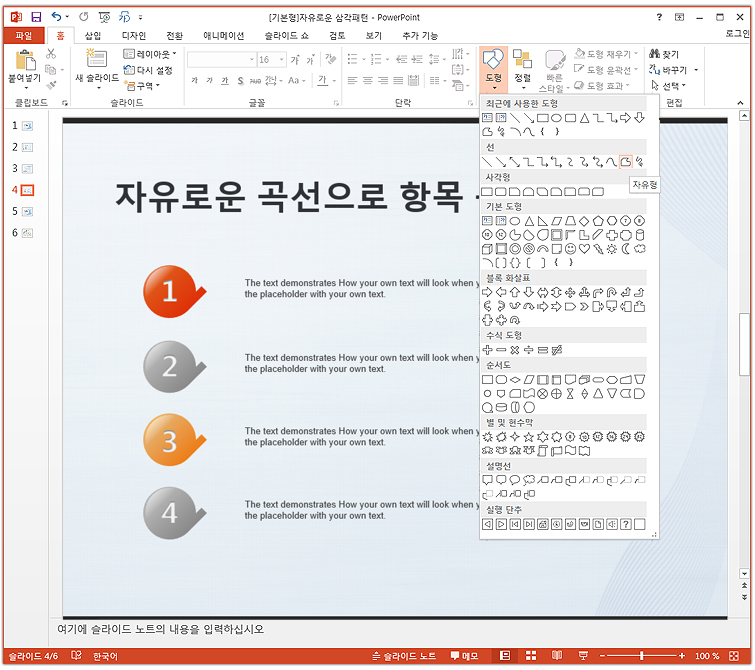Pick the Smiley Face shape
Image resolution: width=755 pixels, height=670 pixels.
pos(570,249)
